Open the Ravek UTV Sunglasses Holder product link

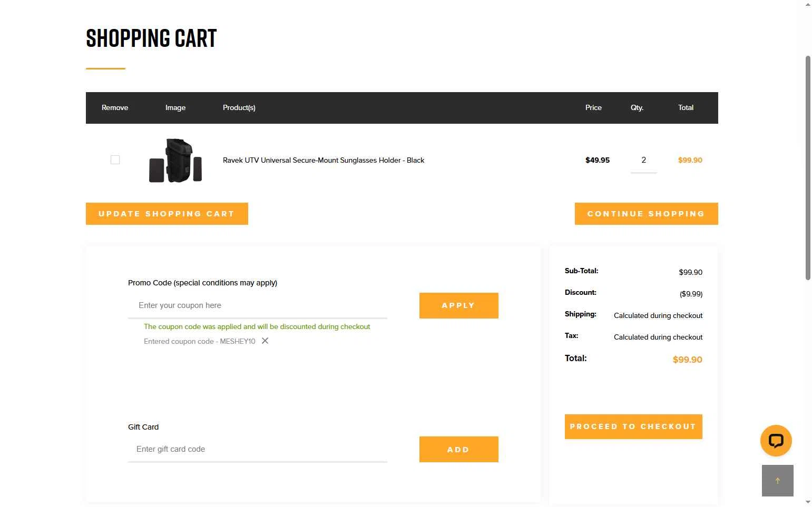coord(324,160)
